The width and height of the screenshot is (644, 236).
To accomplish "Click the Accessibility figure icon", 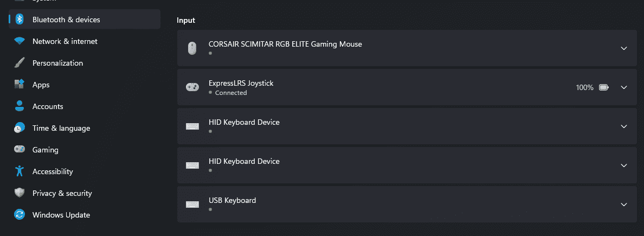I will [x=20, y=171].
